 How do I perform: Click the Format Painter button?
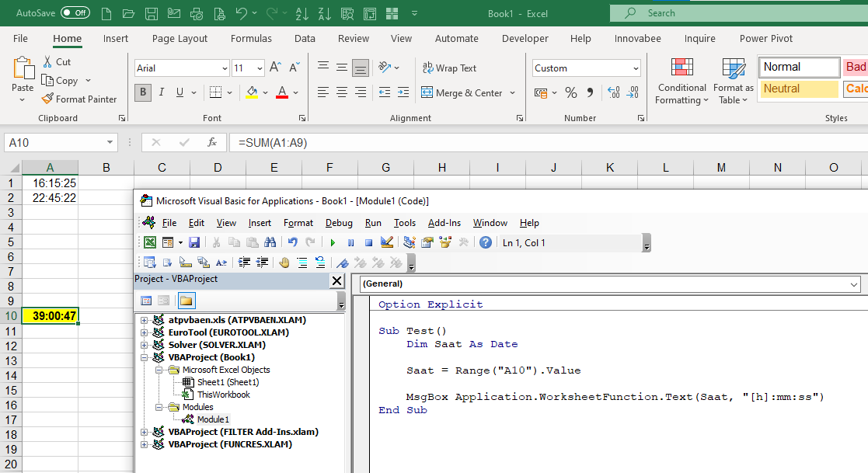pos(79,99)
